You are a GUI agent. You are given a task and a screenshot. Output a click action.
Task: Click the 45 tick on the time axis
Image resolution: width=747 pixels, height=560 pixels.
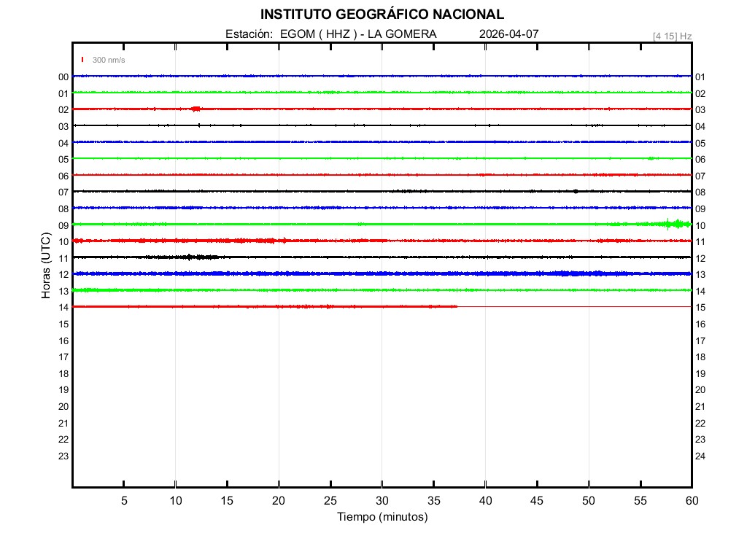coord(537,501)
